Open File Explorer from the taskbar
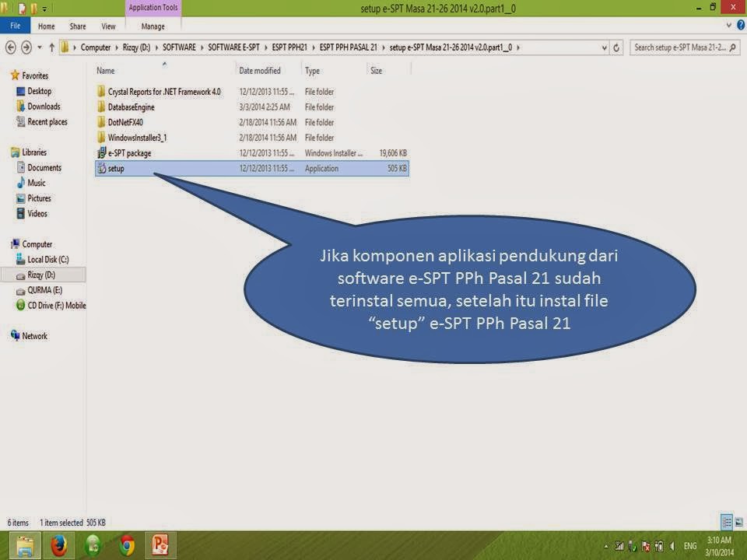The height and width of the screenshot is (560, 747). (25, 546)
